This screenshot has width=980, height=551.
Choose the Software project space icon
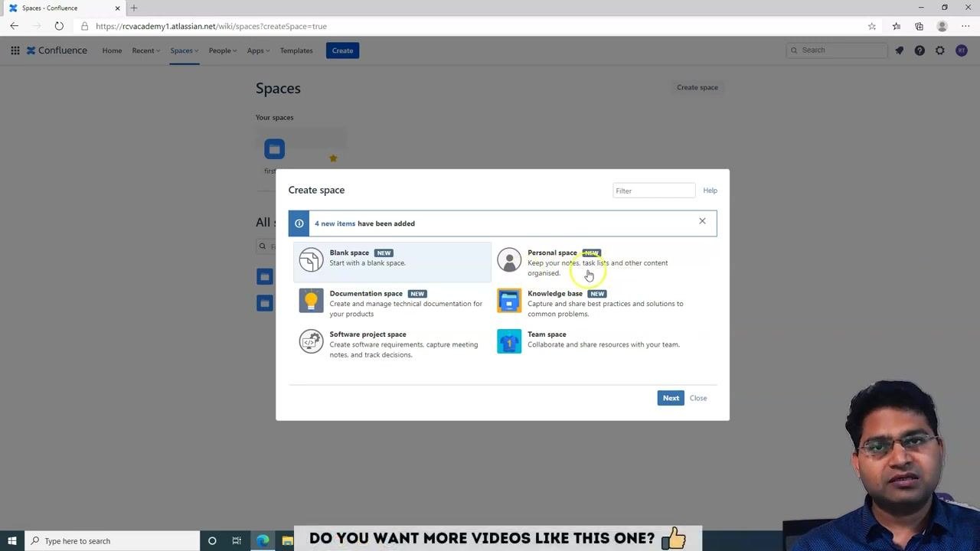311,341
